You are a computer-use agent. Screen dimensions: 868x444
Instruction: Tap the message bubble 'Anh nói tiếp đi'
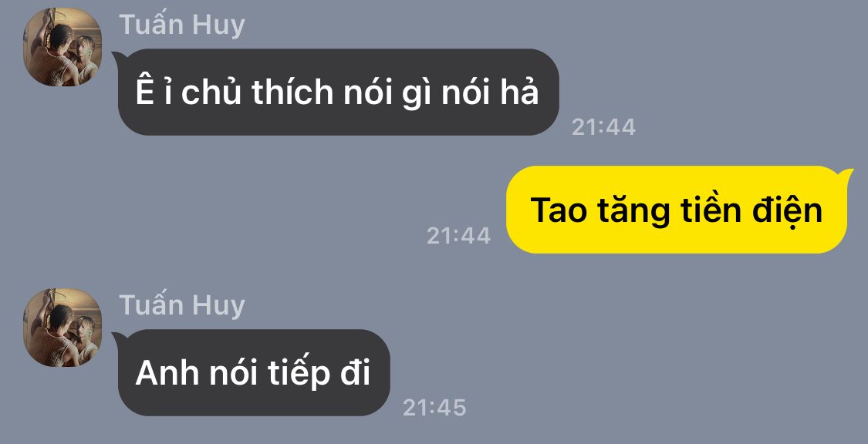pyautogui.click(x=253, y=372)
